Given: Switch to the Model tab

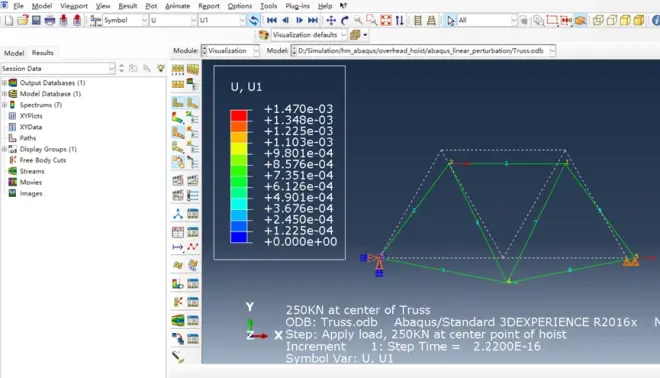Looking at the screenshot, I should (x=14, y=53).
